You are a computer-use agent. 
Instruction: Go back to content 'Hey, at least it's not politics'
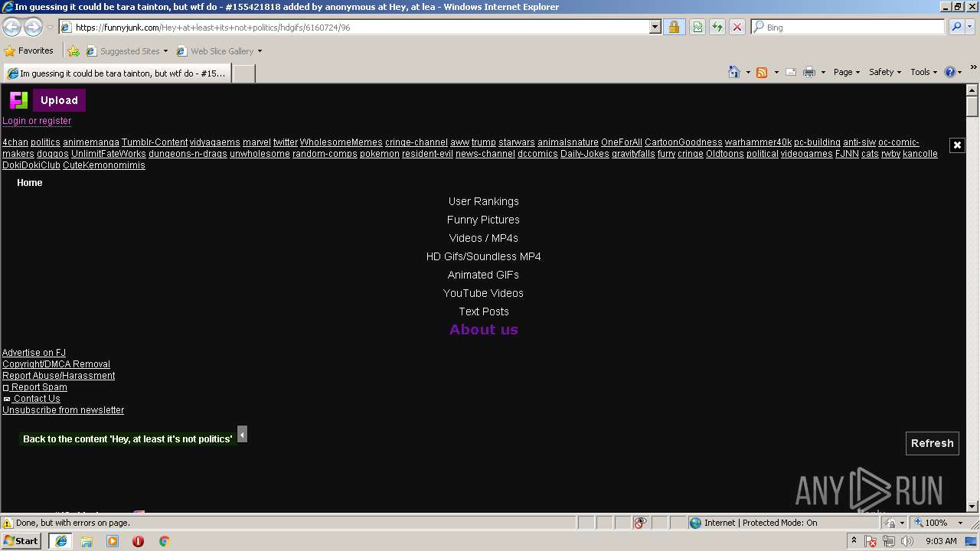point(127,439)
